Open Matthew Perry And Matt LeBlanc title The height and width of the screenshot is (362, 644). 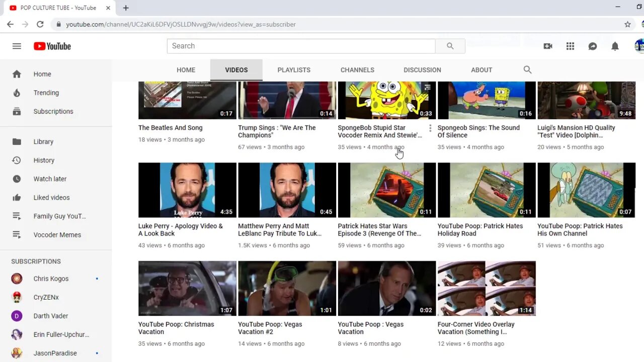[x=280, y=230]
